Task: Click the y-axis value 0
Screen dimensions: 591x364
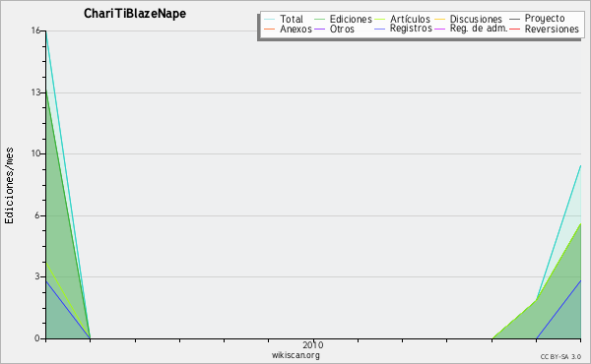Action: pos(37,338)
